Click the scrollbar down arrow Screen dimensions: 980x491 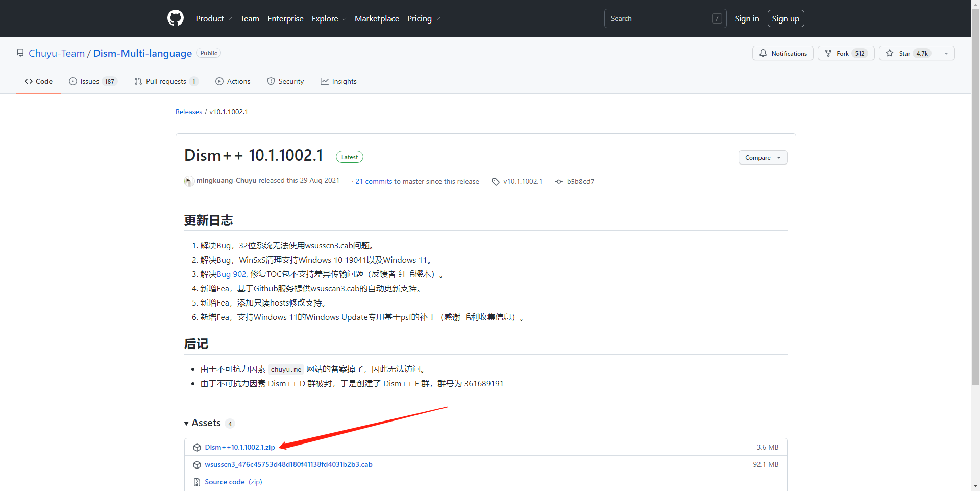[x=975, y=487]
